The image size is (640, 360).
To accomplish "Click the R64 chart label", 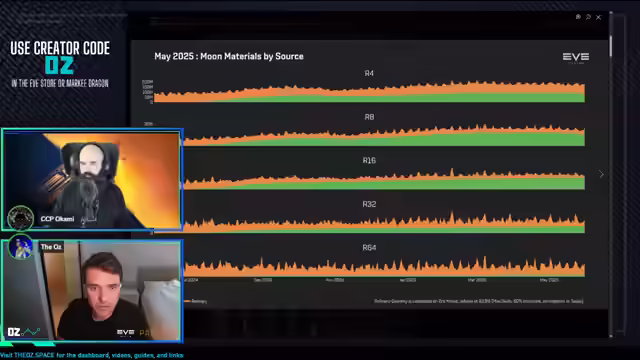I will (x=369, y=248).
